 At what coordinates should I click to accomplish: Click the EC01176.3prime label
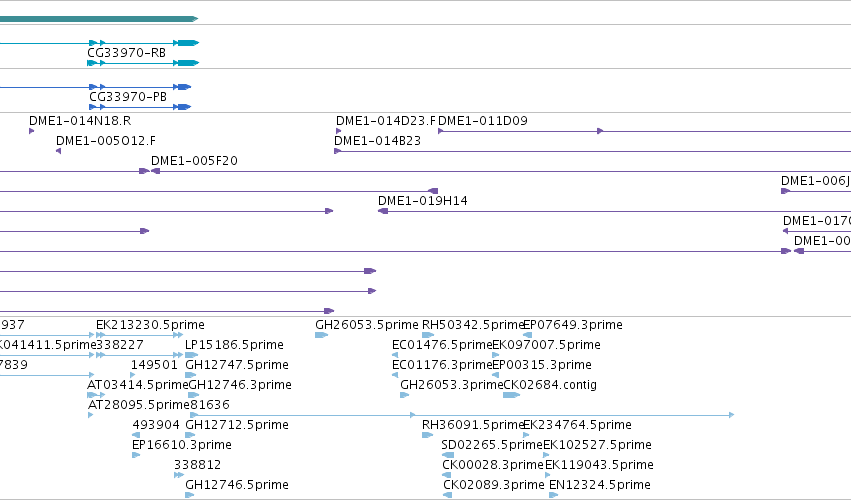[x=442, y=365]
